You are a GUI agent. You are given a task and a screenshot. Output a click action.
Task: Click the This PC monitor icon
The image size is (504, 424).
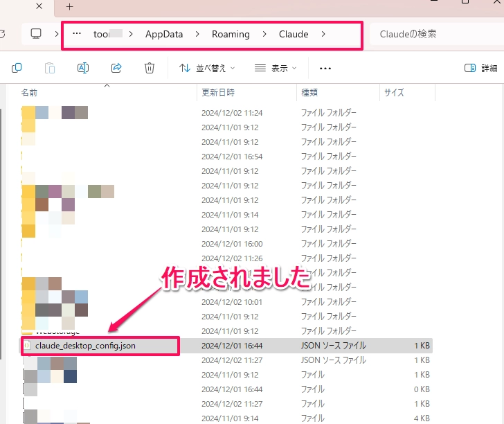tap(36, 33)
